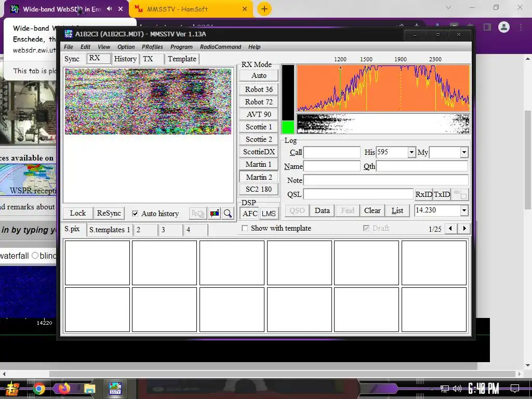Click the orange spectrum display
Screen dimensions: 532x399
pos(383,88)
